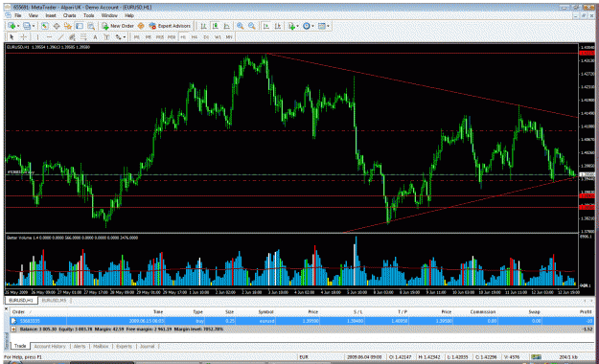Expand the New Chart dropdown arrow
The width and height of the screenshot is (599, 364).
(x=18, y=26)
